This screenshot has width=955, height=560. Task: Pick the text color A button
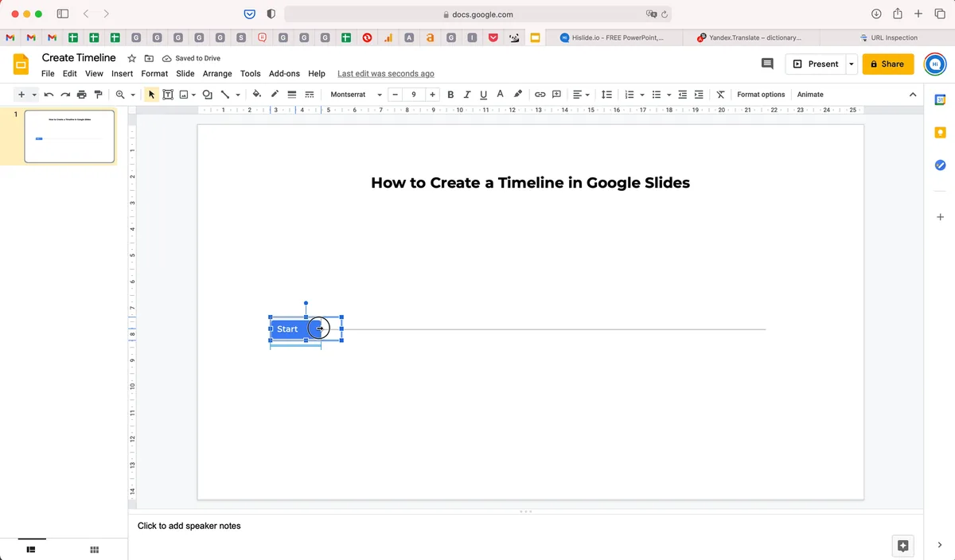tap(500, 95)
